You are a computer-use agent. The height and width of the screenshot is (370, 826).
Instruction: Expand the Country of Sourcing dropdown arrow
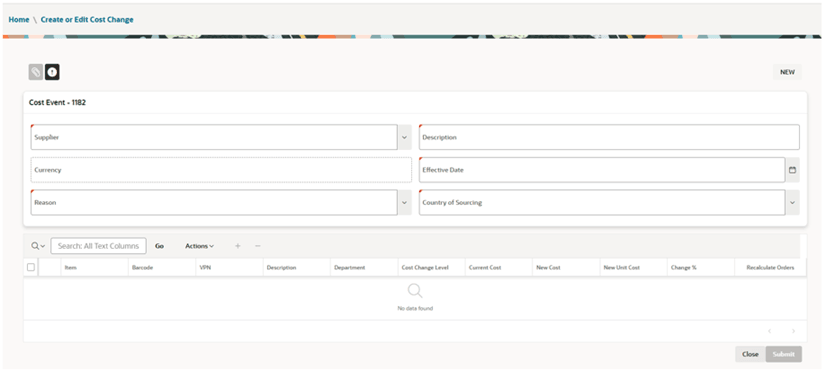pyautogui.click(x=792, y=202)
